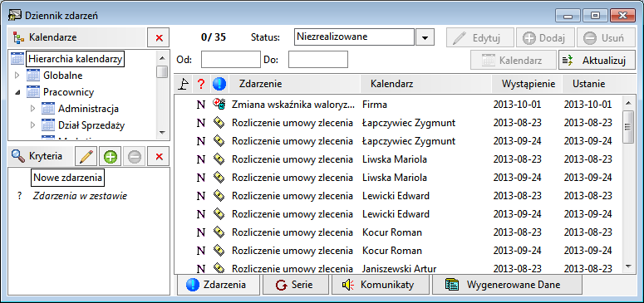Select the Zmiana wskaźnika waloryz... event row
The image size is (644, 303).
pyautogui.click(x=397, y=105)
